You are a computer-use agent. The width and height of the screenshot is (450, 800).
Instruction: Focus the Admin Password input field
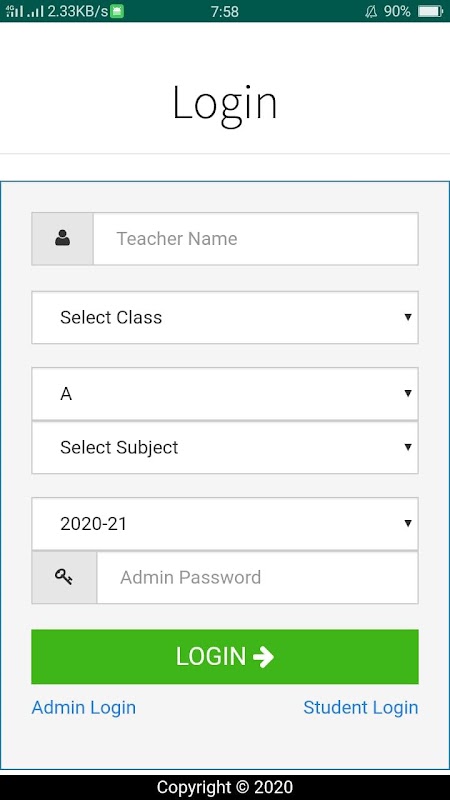257,578
